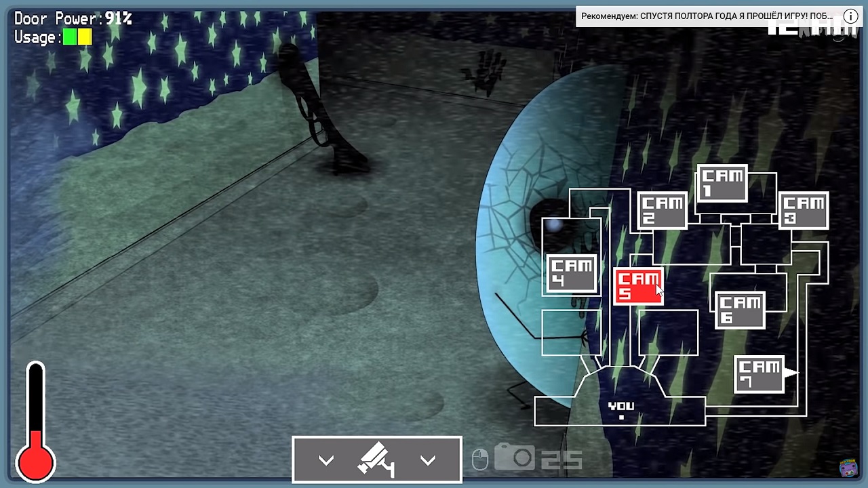868x488 pixels.
Task: Click the channel watermark in bottom-right corner
Action: tap(848, 468)
